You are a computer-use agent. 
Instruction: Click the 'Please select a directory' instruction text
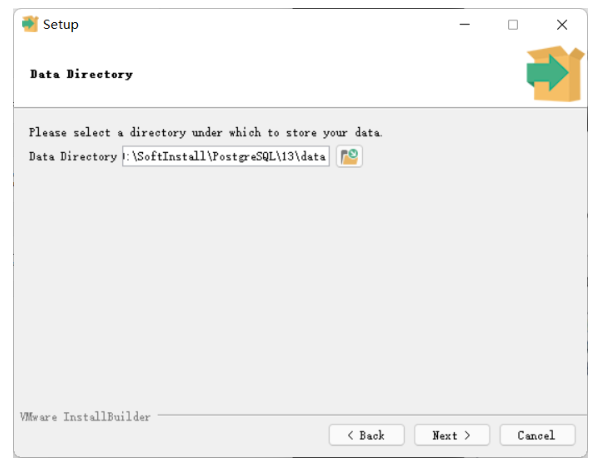pos(205,133)
